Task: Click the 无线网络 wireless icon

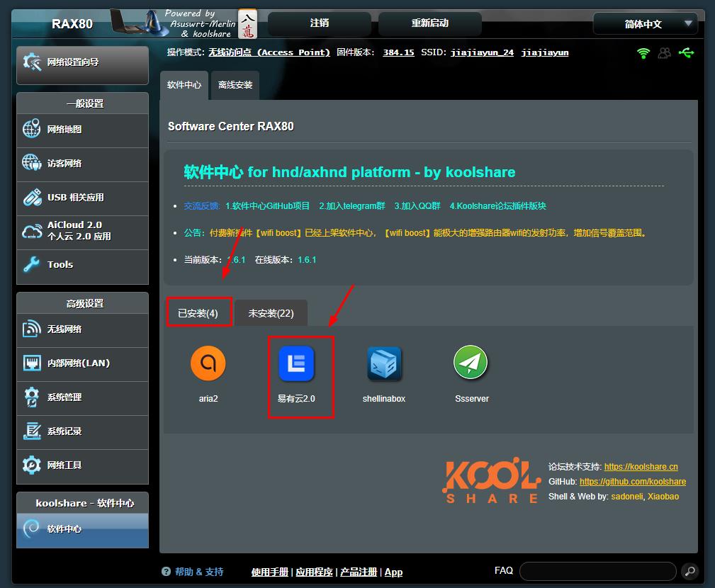Action: tap(32, 329)
